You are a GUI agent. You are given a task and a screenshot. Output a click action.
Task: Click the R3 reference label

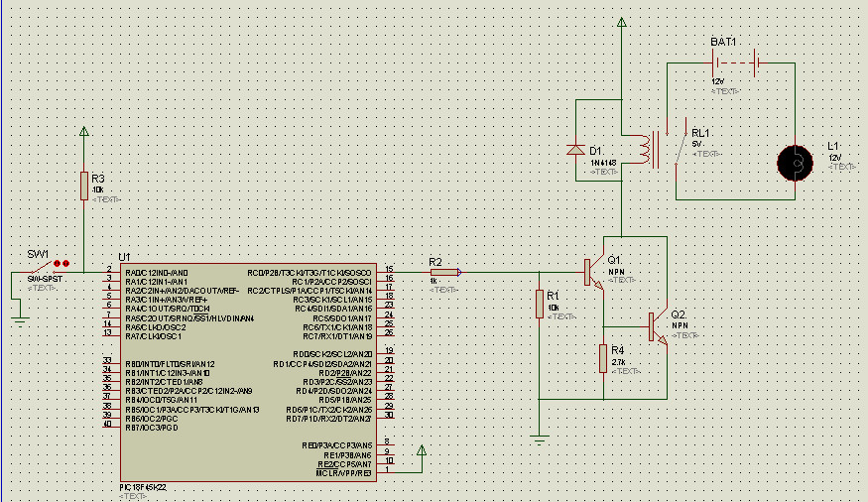click(97, 179)
